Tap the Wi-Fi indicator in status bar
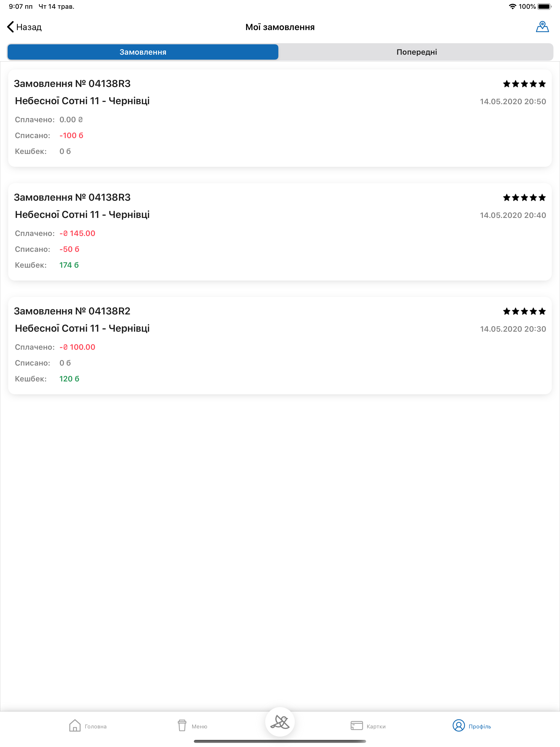 tap(512, 6)
